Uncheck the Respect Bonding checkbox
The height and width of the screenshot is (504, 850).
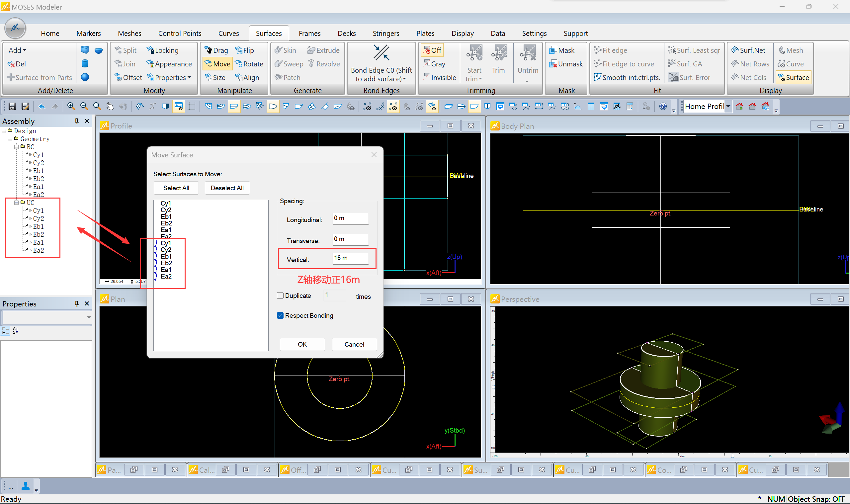(x=280, y=315)
